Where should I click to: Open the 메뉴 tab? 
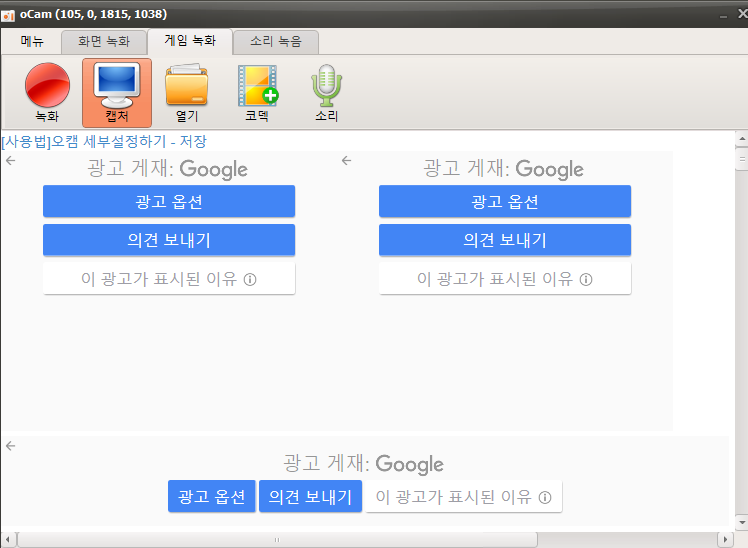[x=32, y=41]
